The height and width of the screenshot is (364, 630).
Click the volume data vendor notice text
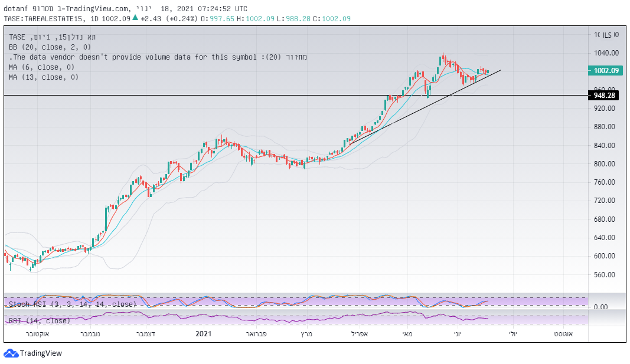pyautogui.click(x=158, y=57)
